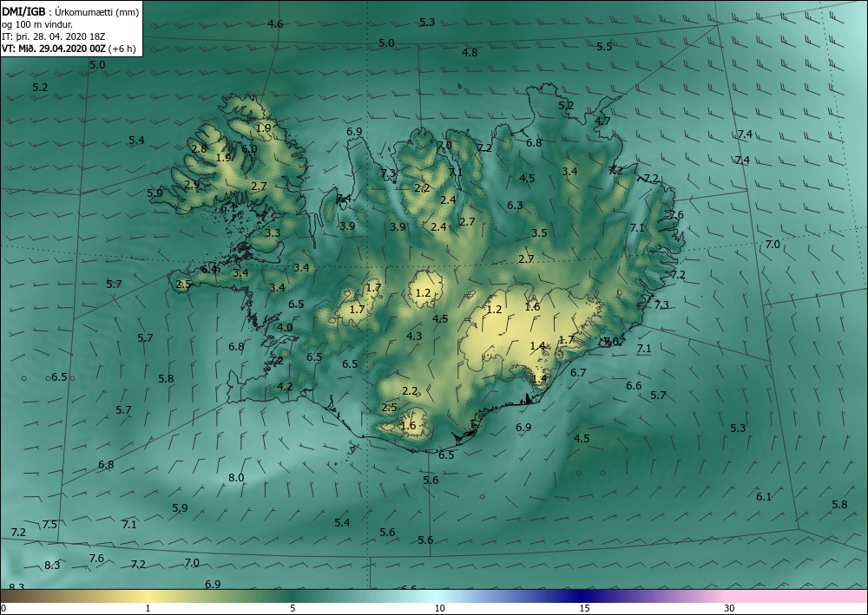Click the 6.7 value on the map
868x615 pixels.
tap(578, 373)
